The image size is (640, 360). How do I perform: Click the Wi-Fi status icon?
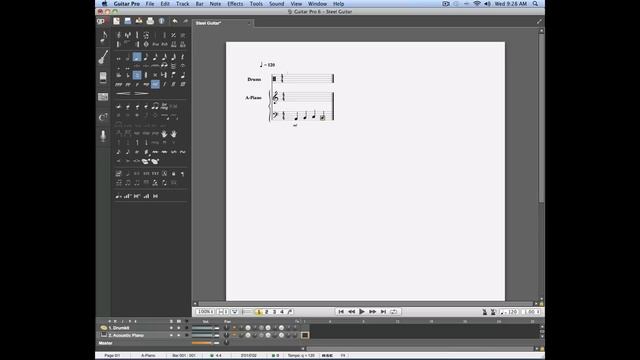477,4
